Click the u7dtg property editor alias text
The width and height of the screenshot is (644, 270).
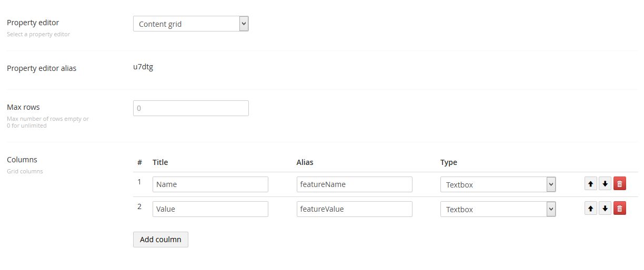point(143,67)
